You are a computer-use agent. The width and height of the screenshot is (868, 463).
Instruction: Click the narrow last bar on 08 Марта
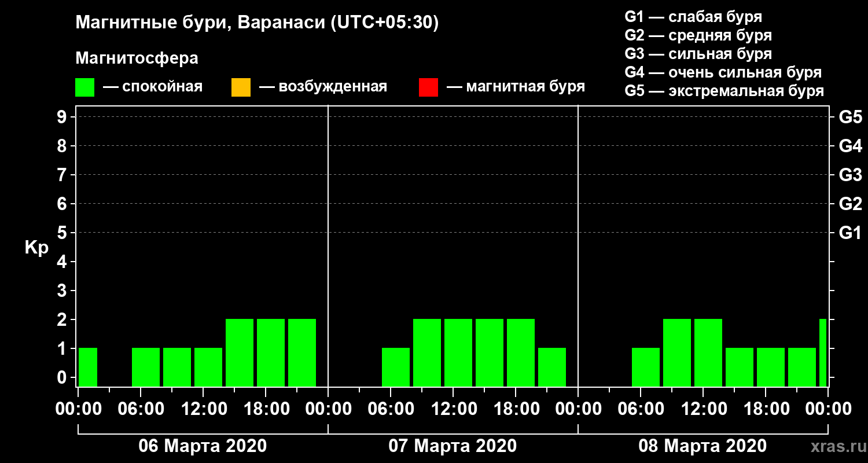tap(823, 352)
